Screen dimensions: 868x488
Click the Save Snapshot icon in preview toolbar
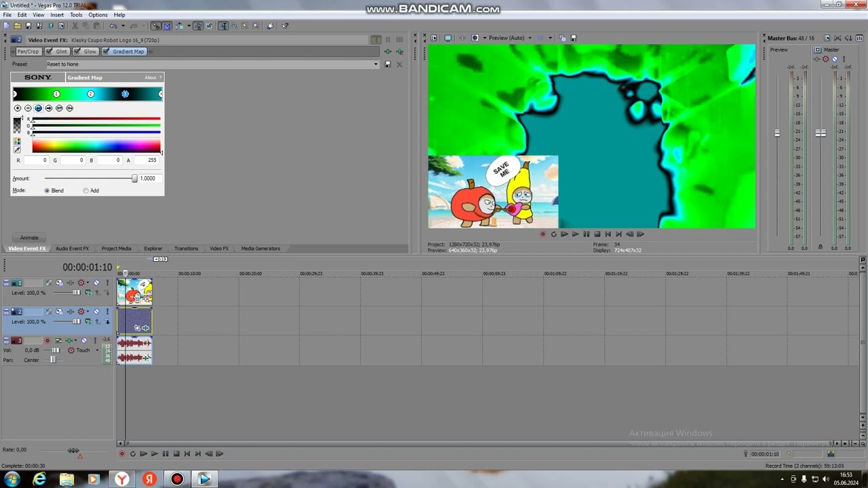tap(574, 38)
